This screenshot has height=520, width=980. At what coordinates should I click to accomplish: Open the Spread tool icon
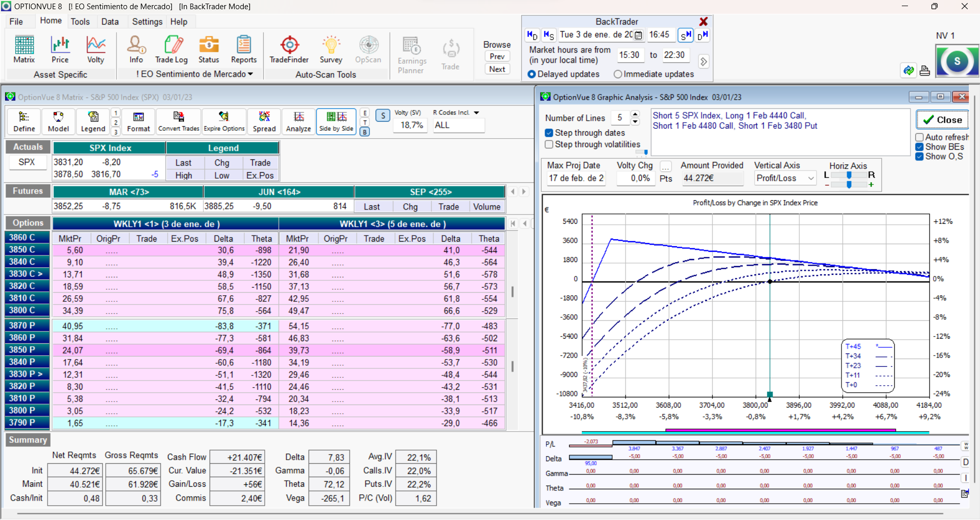point(264,122)
